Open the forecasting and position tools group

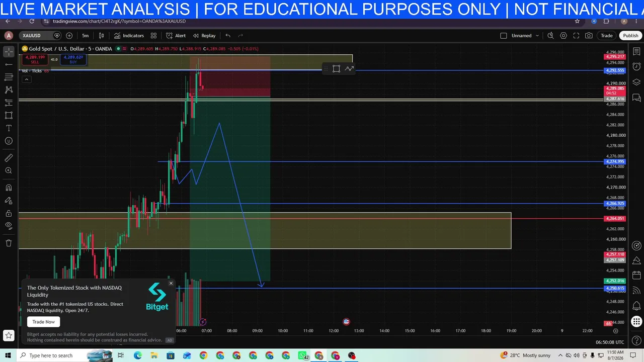click(9, 103)
